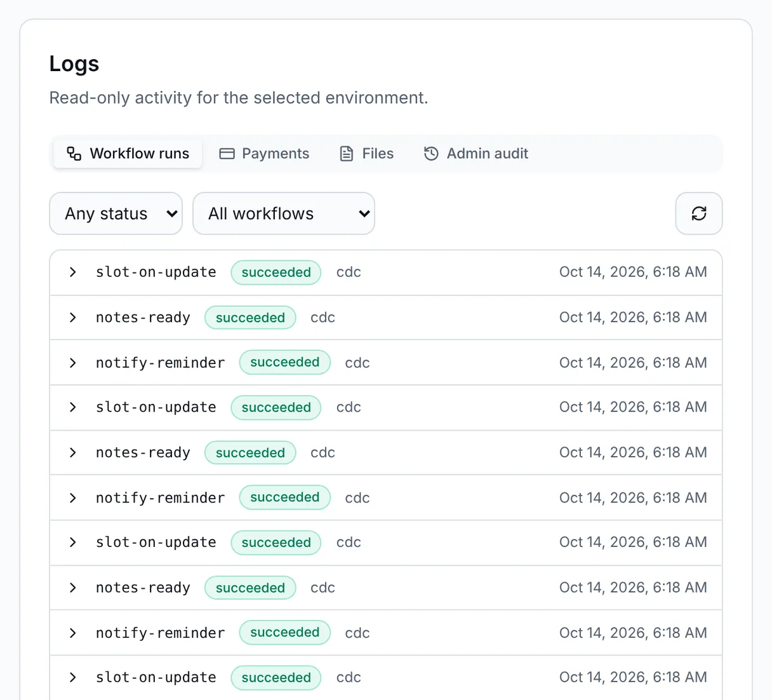Refresh the logs list
The image size is (772, 700).
coord(699,213)
